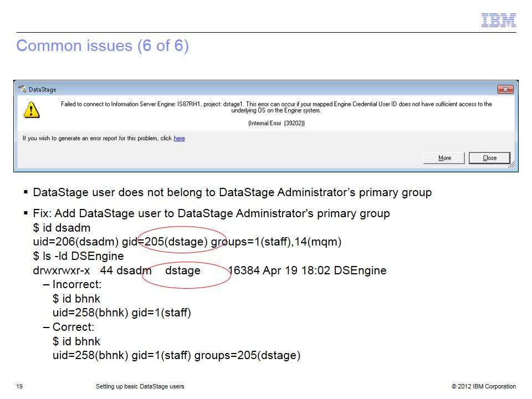Screen dimensions: 532x399
Task: Click the 'Setting up basic DataStage users' footer
Action: click(x=140, y=386)
